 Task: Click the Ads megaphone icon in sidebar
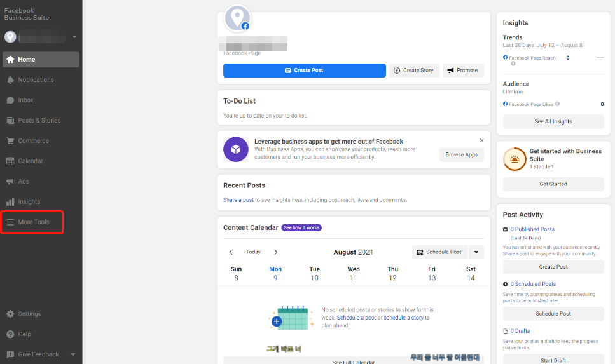(x=10, y=182)
